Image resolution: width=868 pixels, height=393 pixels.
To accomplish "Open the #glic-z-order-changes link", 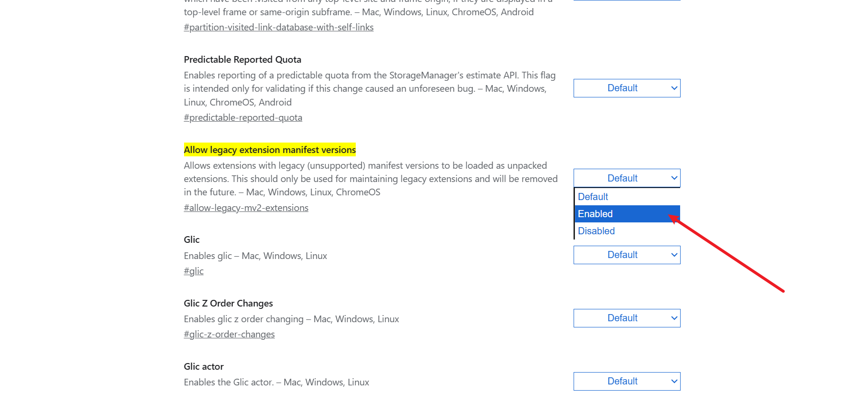I will point(229,334).
